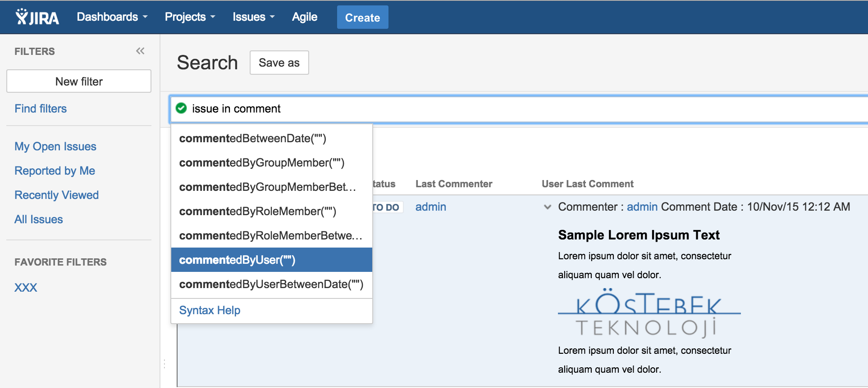Screen dimensions: 868x388
Task: Select the My Open Issues filter
Action: [55, 146]
